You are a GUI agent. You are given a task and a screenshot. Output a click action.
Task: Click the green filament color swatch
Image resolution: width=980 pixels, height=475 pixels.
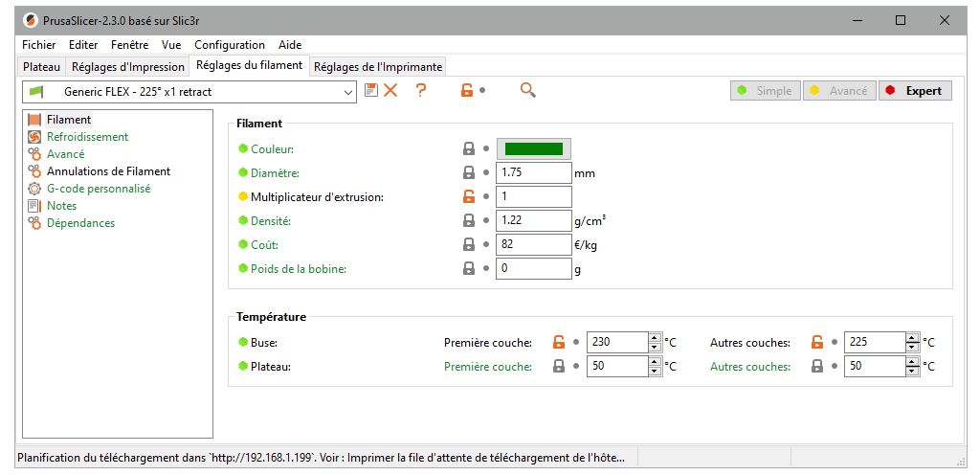click(x=533, y=148)
